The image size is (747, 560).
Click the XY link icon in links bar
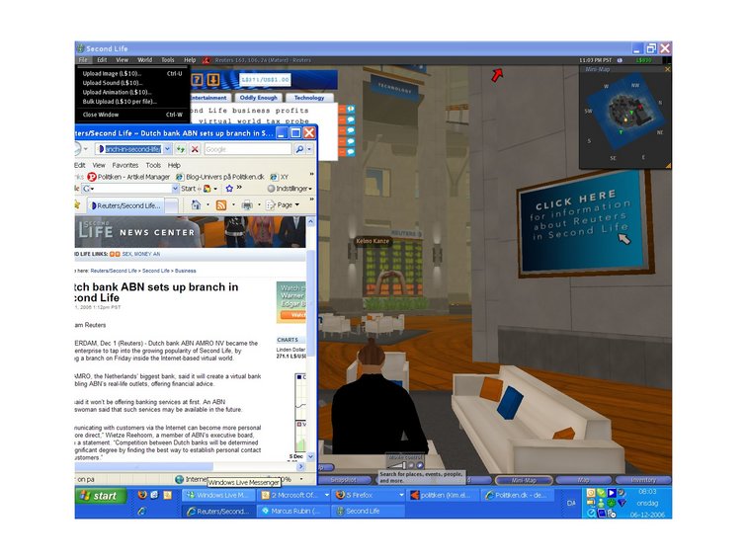pyautogui.click(x=274, y=177)
